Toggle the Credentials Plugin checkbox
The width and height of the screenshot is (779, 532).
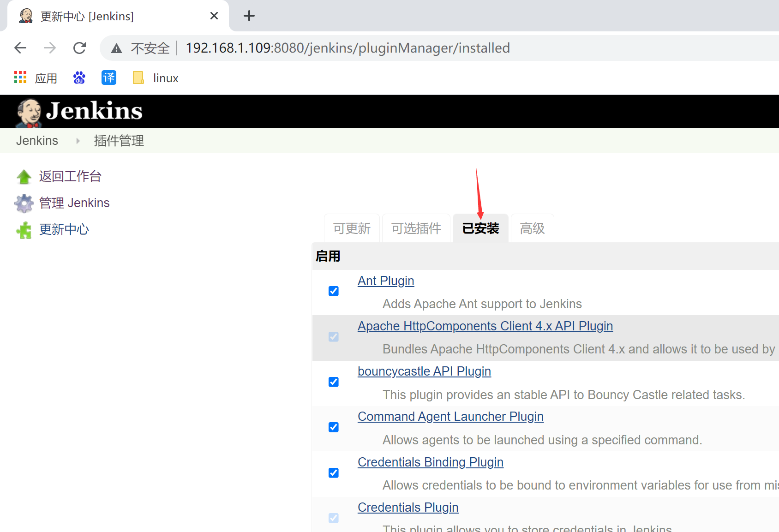tap(334, 518)
